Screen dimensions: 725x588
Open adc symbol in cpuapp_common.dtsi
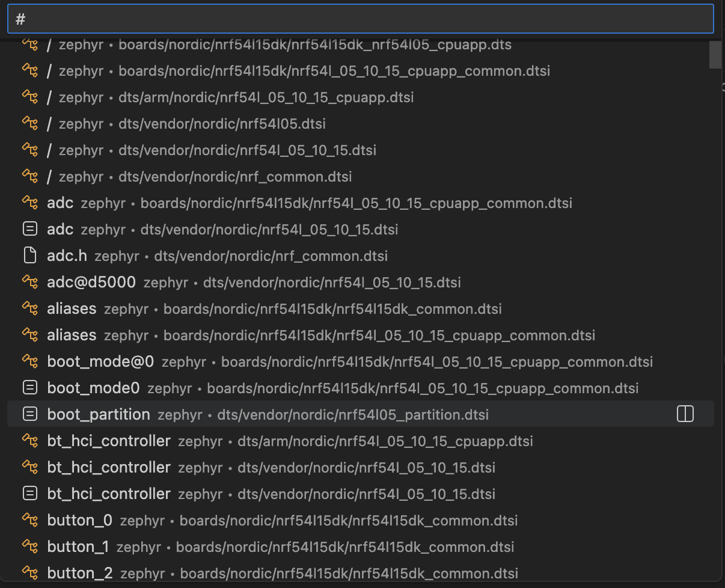pos(360,203)
